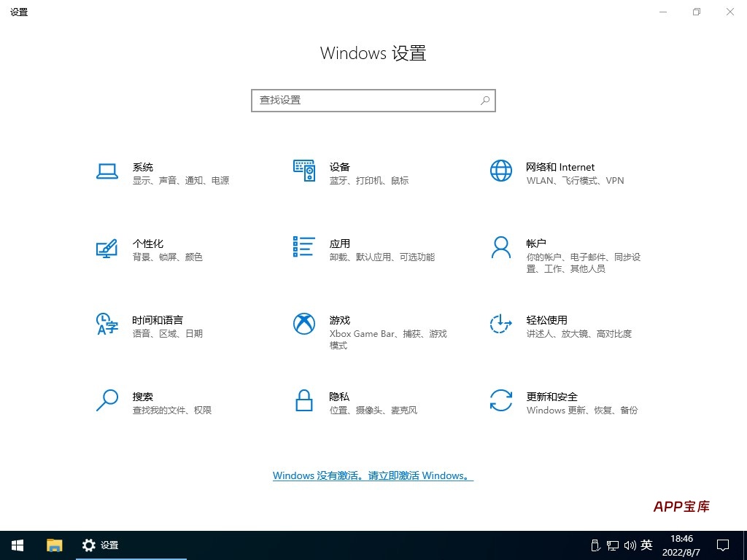Open the 游戏 Xbox icon
This screenshot has width=747, height=560.
coord(304,324)
